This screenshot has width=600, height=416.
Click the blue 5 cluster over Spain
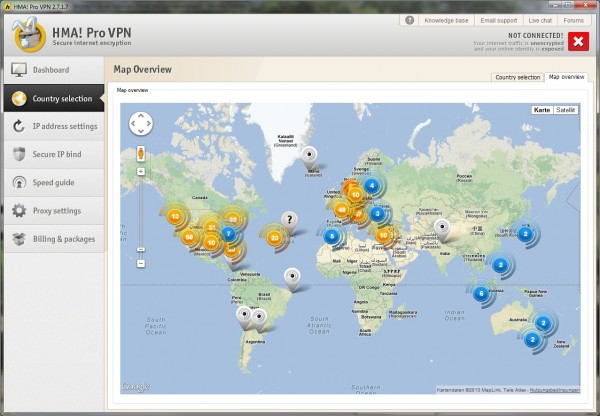click(x=332, y=236)
